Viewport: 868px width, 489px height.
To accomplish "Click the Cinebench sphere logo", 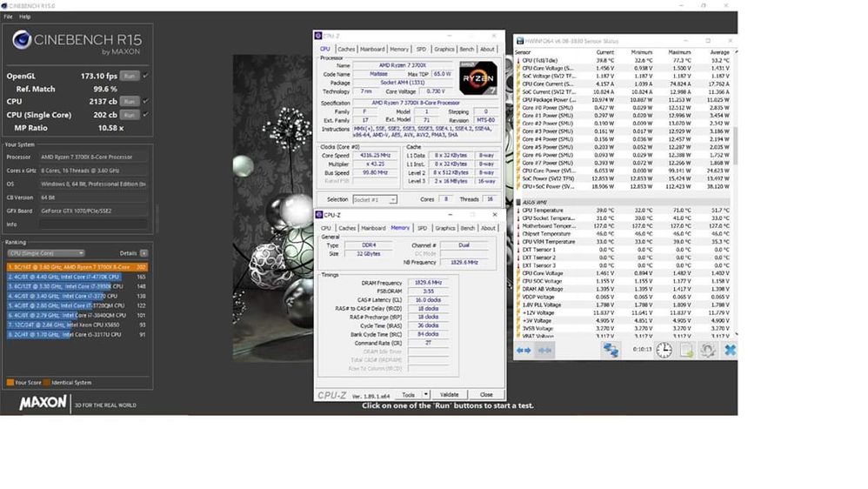I will tap(22, 40).
